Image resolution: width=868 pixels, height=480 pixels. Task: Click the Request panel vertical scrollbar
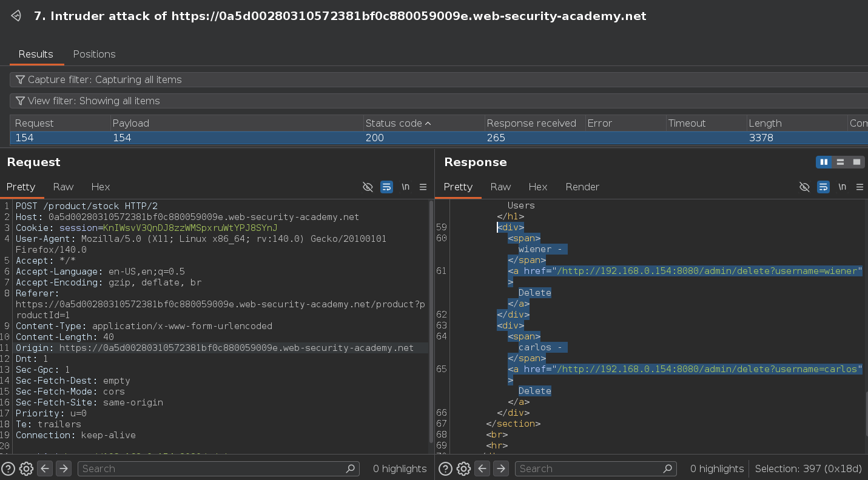tap(431, 321)
